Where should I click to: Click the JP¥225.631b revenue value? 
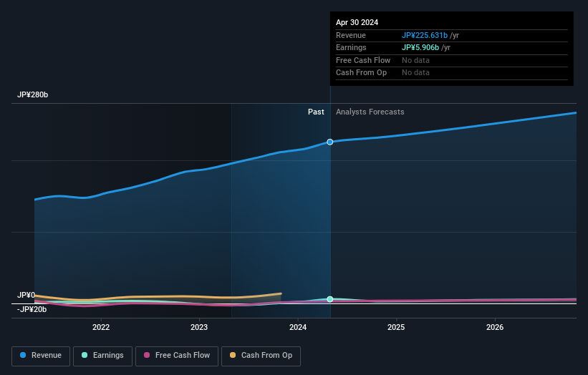click(425, 35)
